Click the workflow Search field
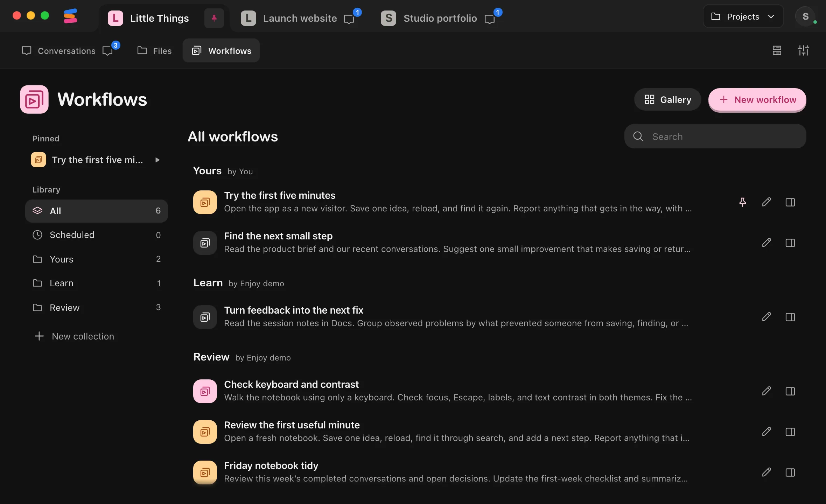The height and width of the screenshot is (504, 826). 715,136
